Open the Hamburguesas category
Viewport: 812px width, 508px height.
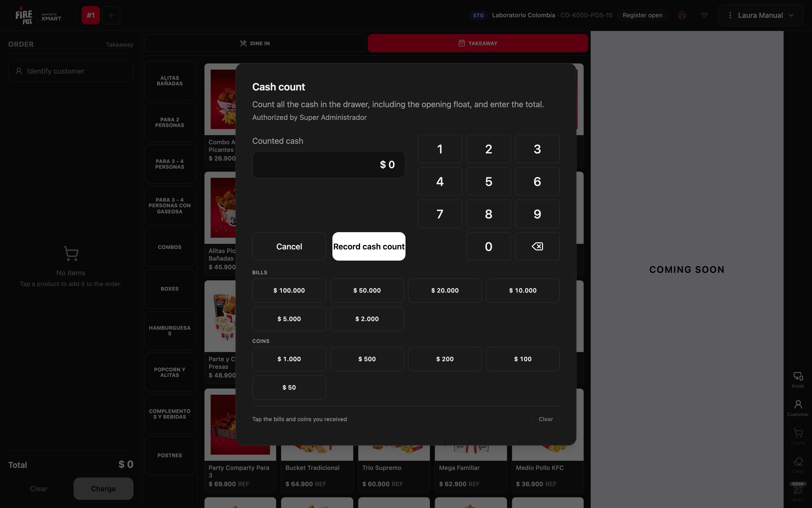click(170, 331)
